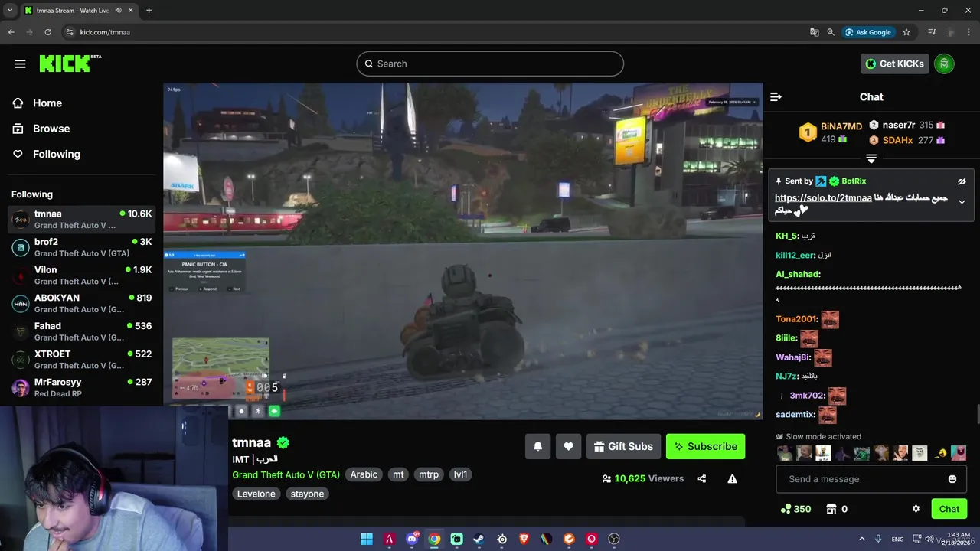Hide the pinned BotRix message
980x551 pixels.
tap(962, 181)
